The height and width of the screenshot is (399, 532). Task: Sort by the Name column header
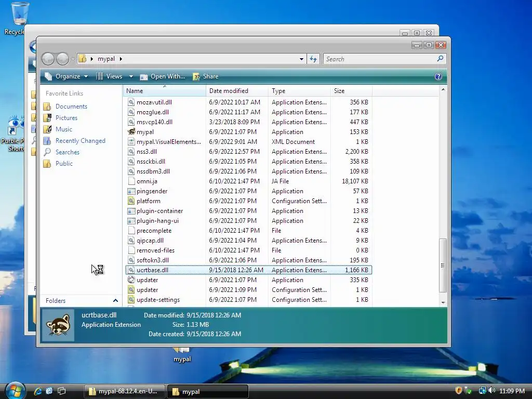(165, 90)
